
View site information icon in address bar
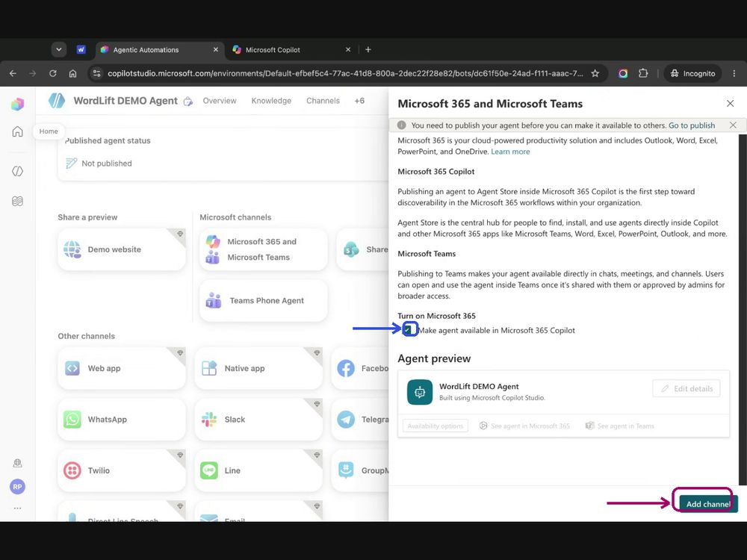pyautogui.click(x=96, y=73)
